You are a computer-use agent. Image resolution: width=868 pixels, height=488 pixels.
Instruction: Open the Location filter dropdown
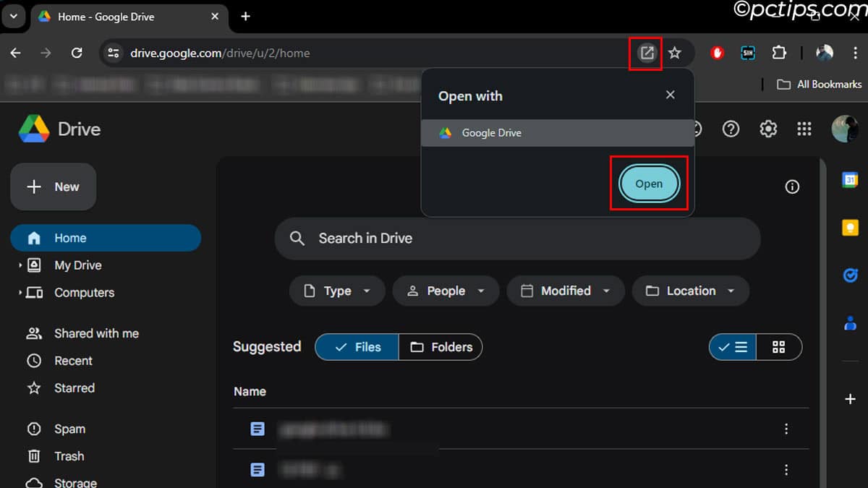tap(691, 291)
